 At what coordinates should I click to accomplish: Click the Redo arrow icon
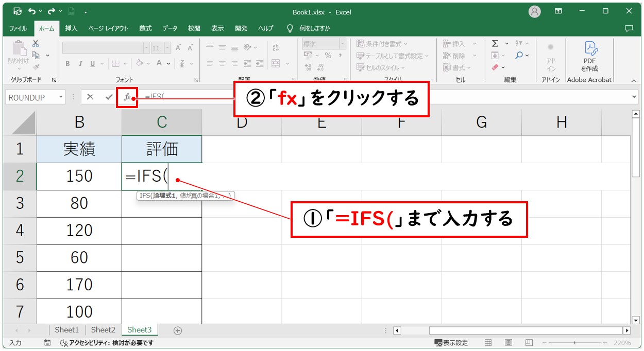click(51, 10)
